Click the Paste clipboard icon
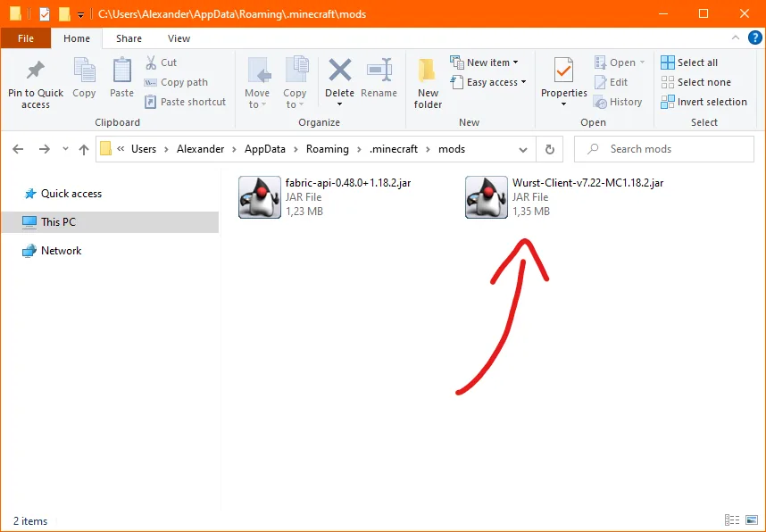 click(121, 70)
